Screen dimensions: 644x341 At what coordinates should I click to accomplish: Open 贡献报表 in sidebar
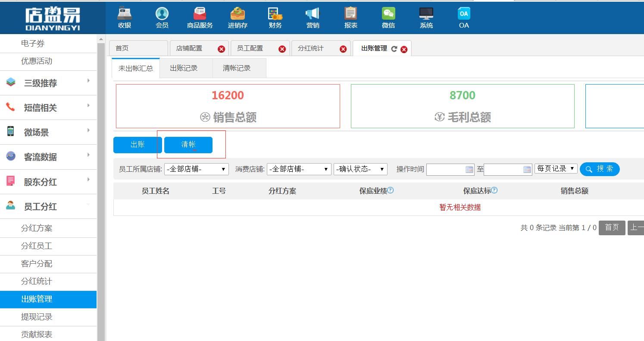[x=48, y=334]
